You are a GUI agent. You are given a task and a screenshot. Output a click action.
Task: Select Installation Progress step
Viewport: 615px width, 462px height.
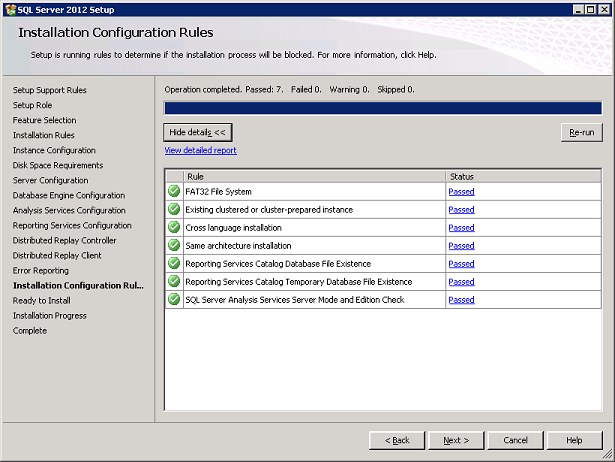point(50,316)
